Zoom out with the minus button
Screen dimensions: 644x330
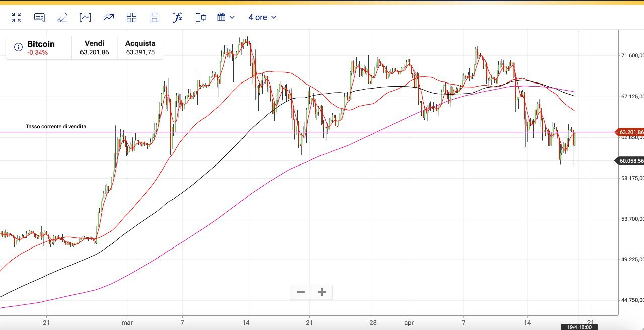(x=301, y=292)
